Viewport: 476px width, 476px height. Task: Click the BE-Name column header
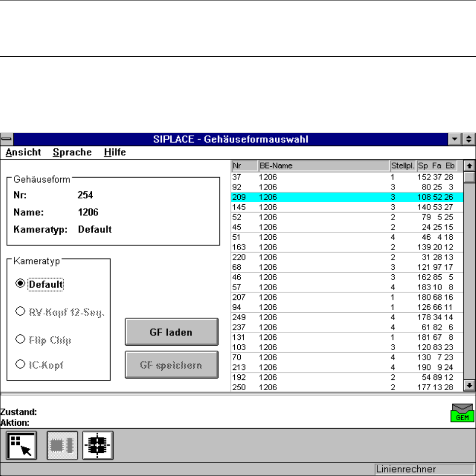324,166
